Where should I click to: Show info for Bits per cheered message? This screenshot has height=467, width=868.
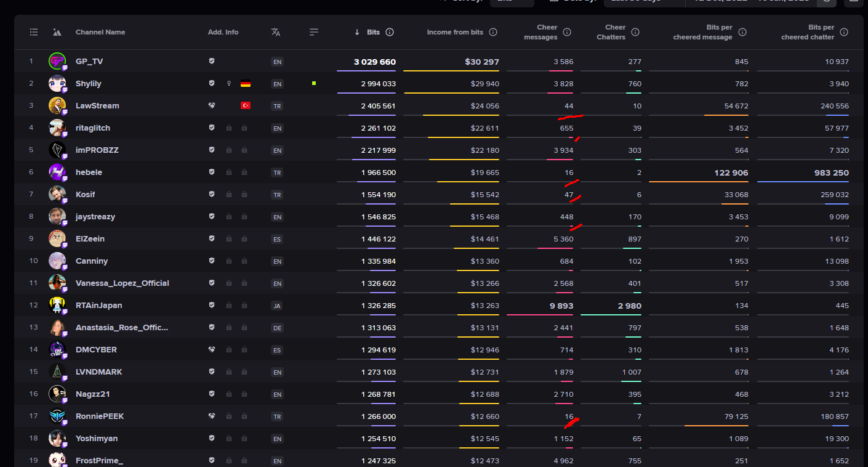[x=742, y=32]
